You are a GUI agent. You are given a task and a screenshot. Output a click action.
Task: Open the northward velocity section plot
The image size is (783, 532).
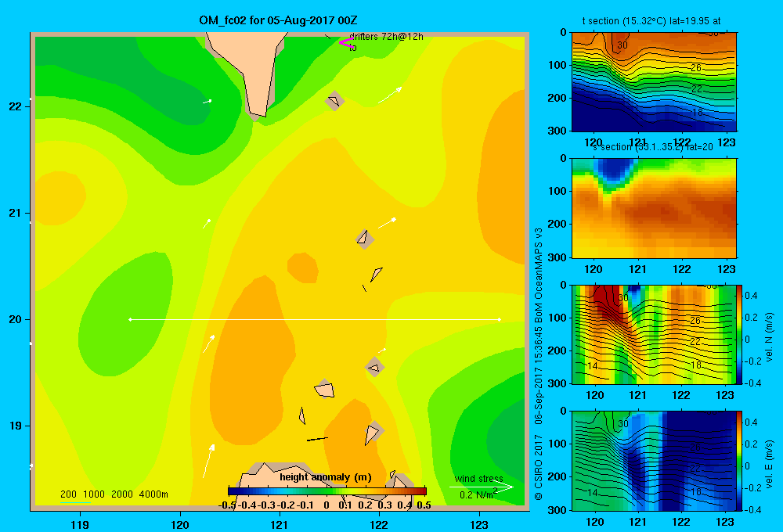point(654,334)
